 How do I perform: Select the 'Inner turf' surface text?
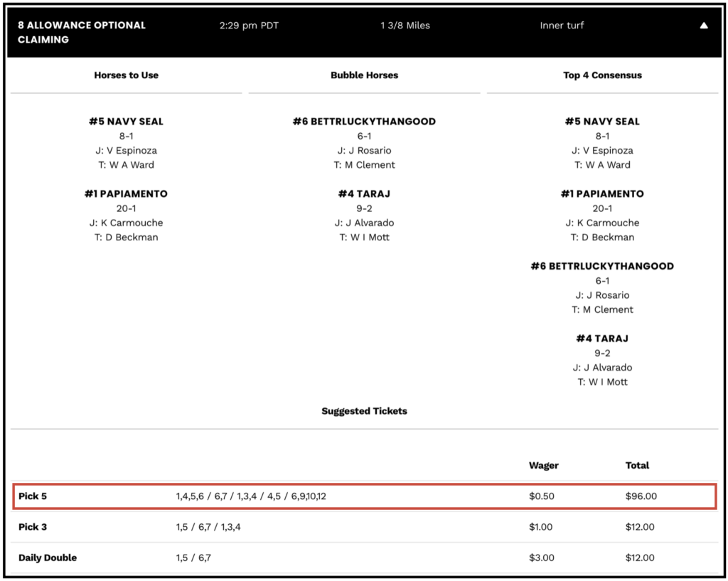point(562,26)
